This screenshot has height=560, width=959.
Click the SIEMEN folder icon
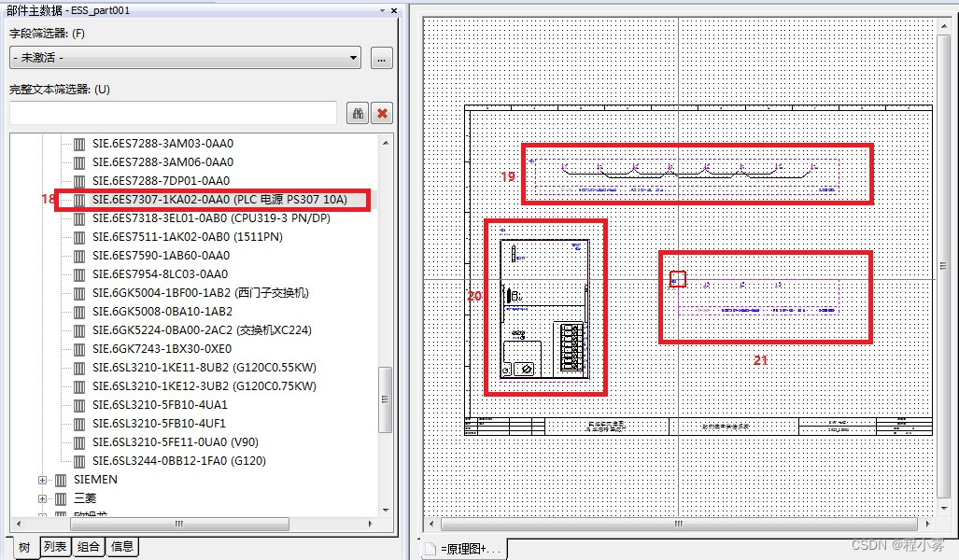click(x=61, y=480)
